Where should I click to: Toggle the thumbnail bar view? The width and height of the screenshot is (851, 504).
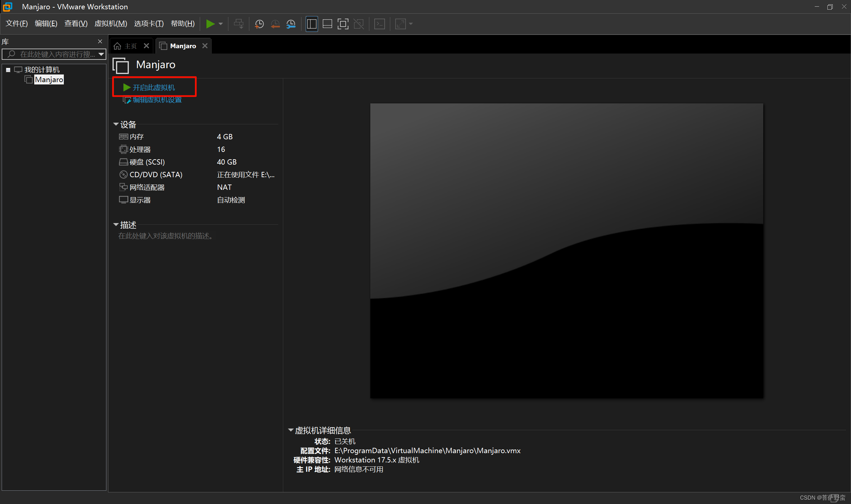[x=327, y=24]
